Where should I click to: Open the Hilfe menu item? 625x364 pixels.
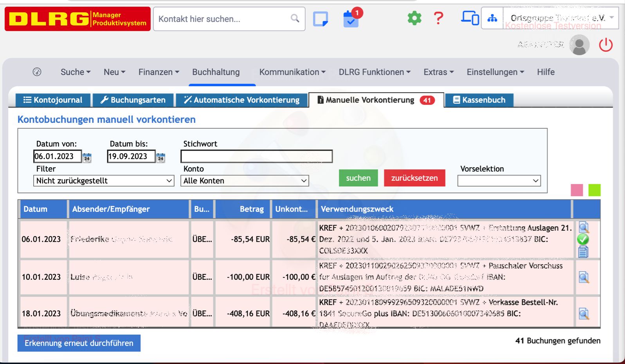546,72
